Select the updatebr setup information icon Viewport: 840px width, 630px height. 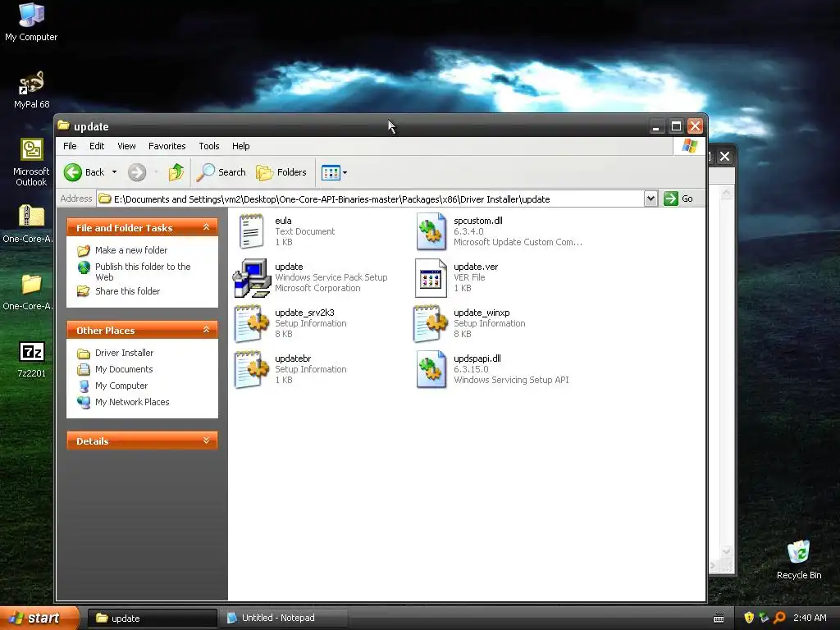(252, 370)
